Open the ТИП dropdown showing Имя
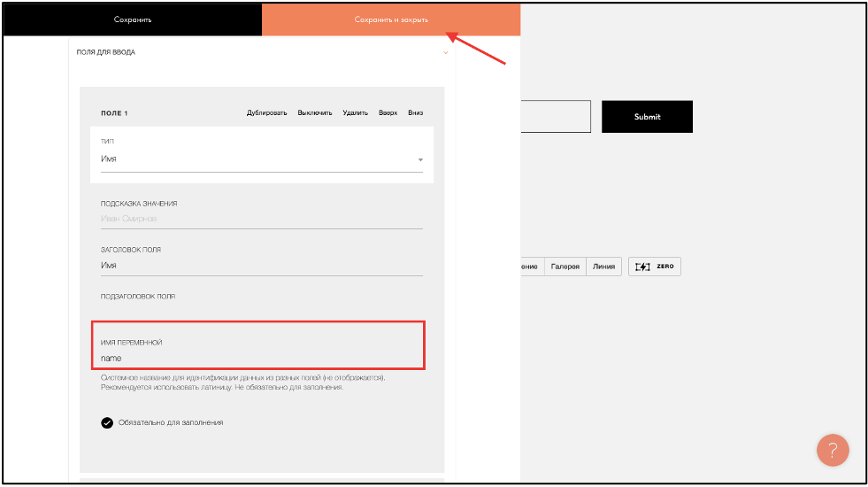Image resolution: width=868 pixels, height=487 pixels. pos(261,159)
